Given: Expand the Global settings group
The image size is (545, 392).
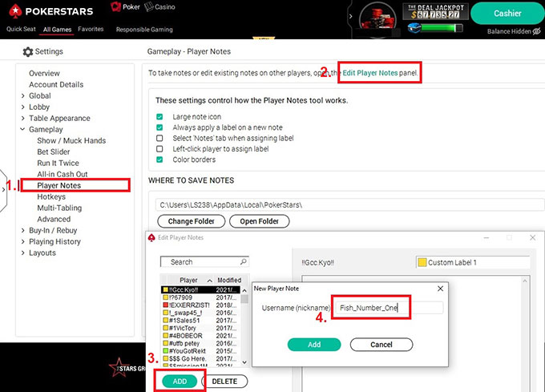Looking at the screenshot, I should pyautogui.click(x=23, y=96).
